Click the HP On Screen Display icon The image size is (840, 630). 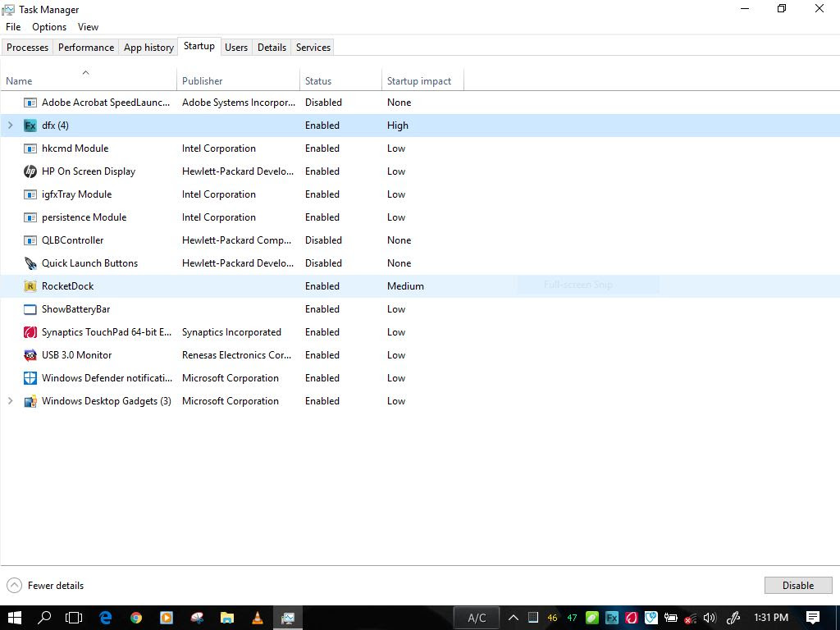pyautogui.click(x=30, y=171)
